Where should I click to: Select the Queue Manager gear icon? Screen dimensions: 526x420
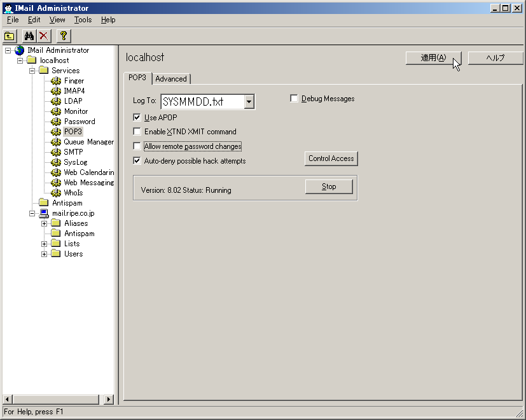click(56, 142)
